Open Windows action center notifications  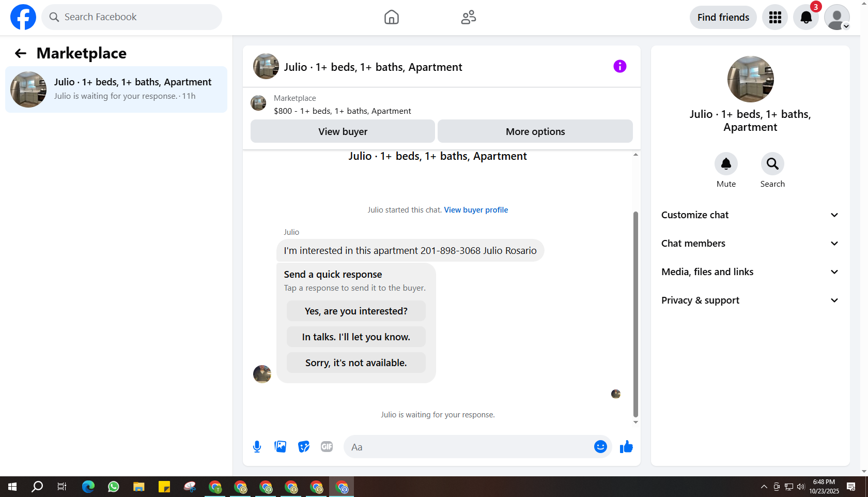coord(851,487)
